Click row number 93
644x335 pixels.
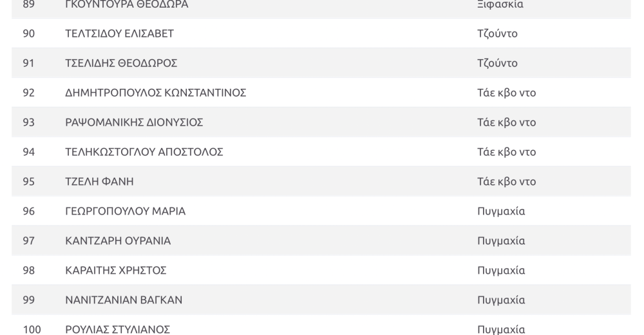click(x=29, y=122)
